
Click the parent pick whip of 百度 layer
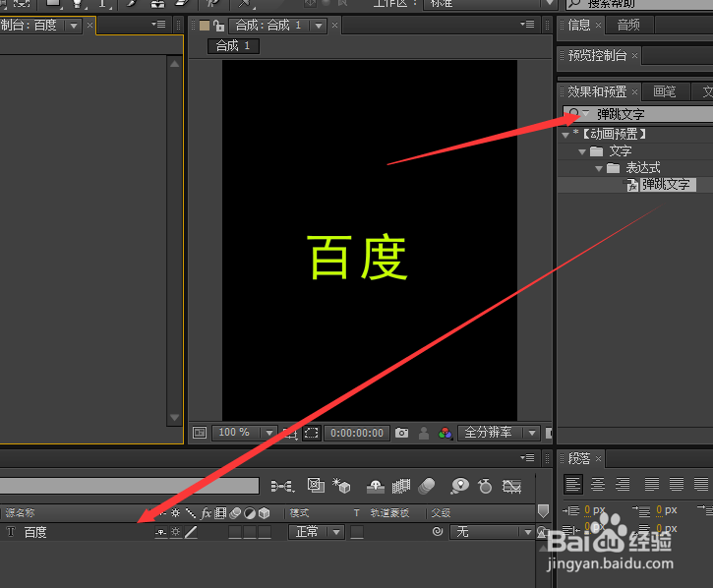(438, 531)
